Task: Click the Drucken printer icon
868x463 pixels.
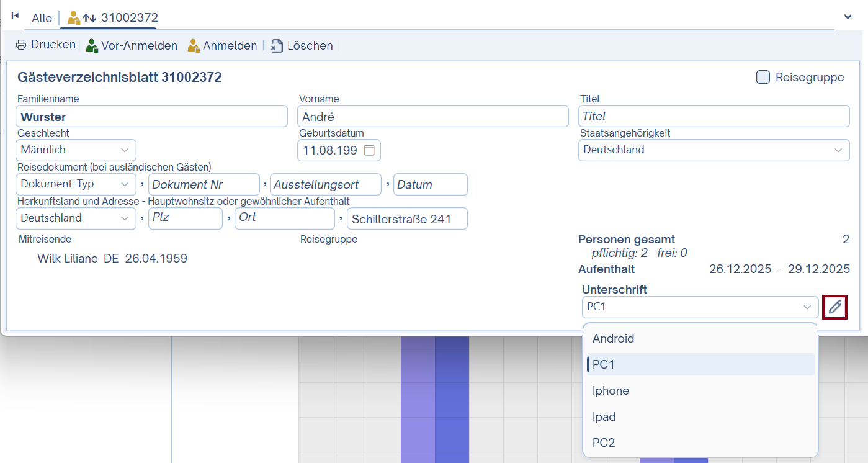Action: click(21, 45)
